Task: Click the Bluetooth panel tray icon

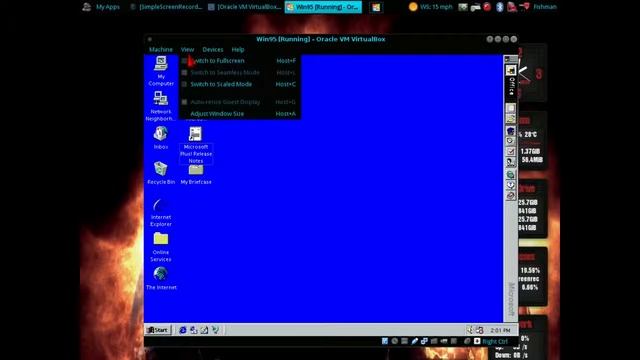Action: (x=500, y=7)
